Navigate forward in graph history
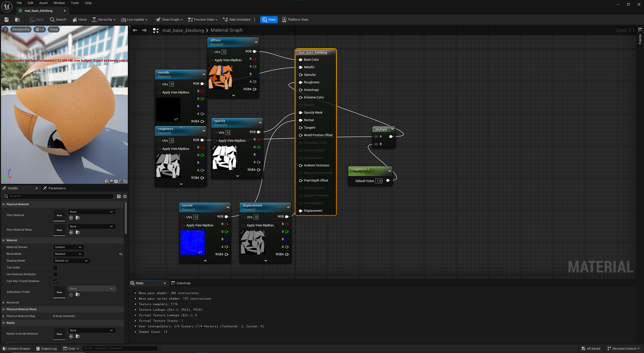This screenshot has height=353, width=644. 145,30
